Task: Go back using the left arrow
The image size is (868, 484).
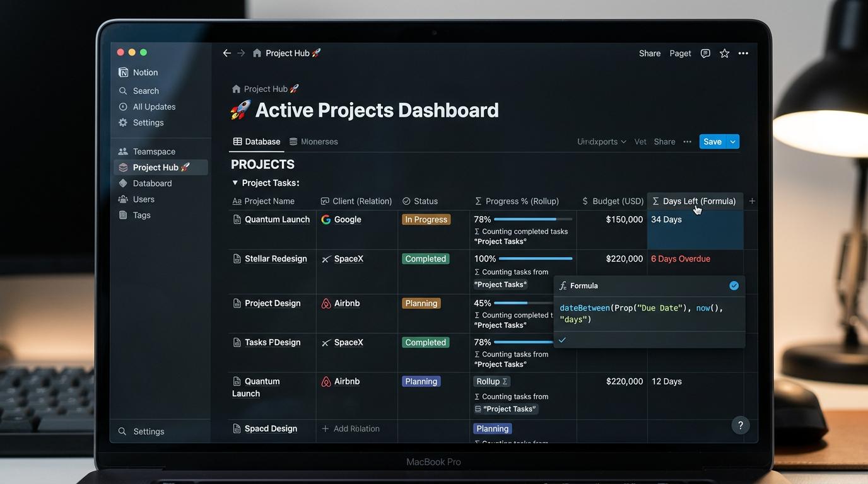Action: click(226, 54)
